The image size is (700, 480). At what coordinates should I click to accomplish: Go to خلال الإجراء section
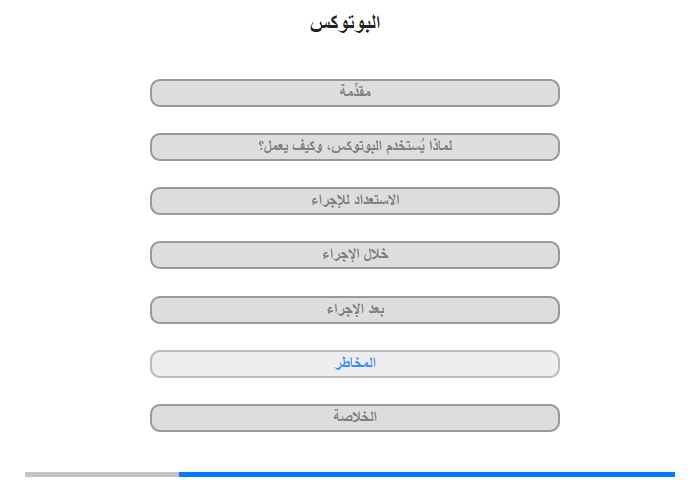click(x=354, y=255)
